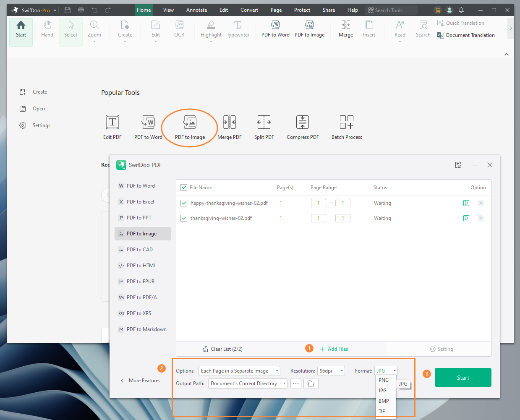Click PDF to Image in ribbon

(309, 29)
